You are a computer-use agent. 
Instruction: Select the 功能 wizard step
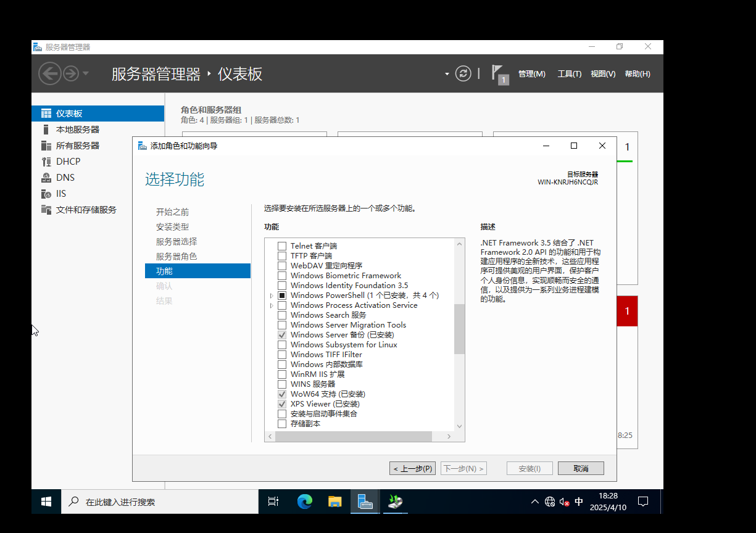point(197,271)
